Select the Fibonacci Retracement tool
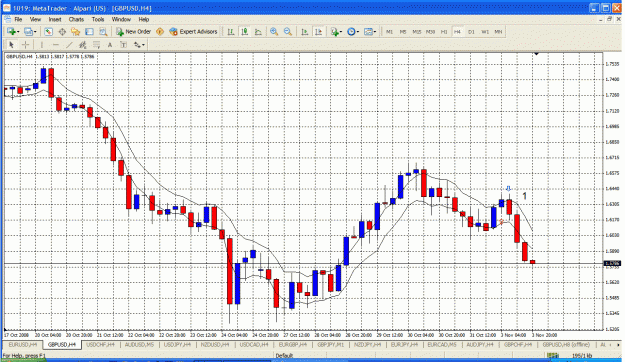 click(x=96, y=45)
